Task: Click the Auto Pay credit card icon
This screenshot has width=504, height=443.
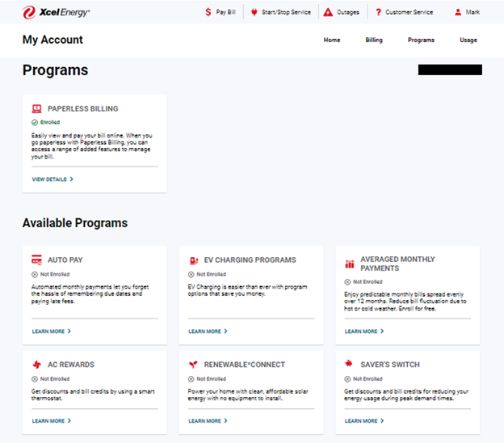Action: [36, 260]
